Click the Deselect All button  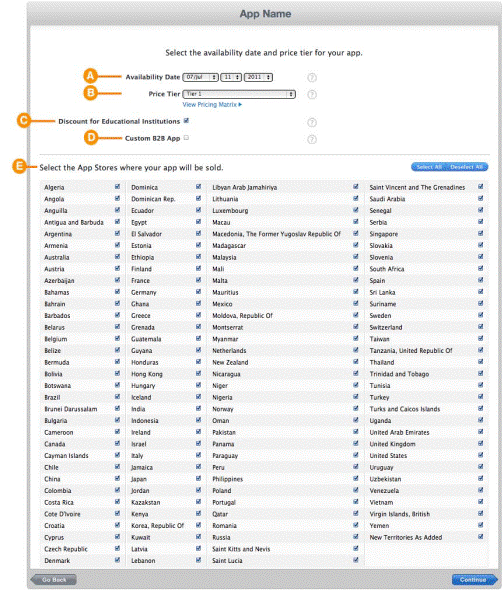(x=467, y=167)
